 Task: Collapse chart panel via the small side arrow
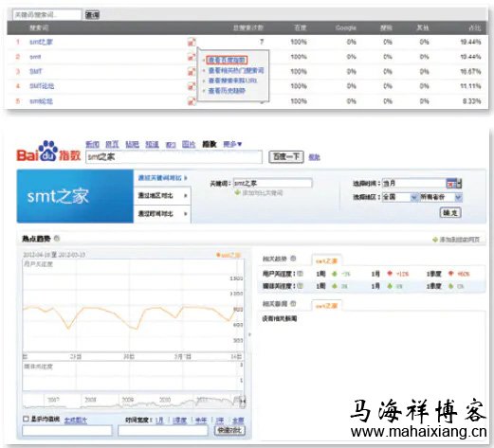point(249,334)
